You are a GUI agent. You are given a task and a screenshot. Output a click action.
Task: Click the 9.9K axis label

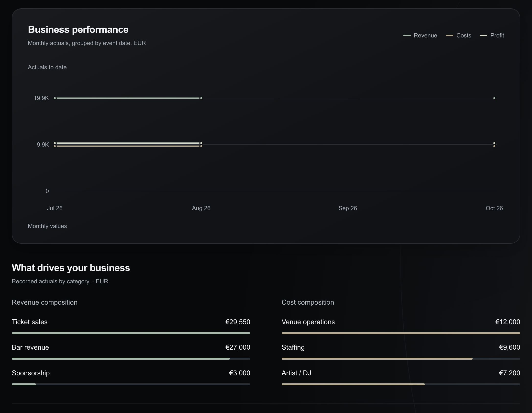[43, 145]
